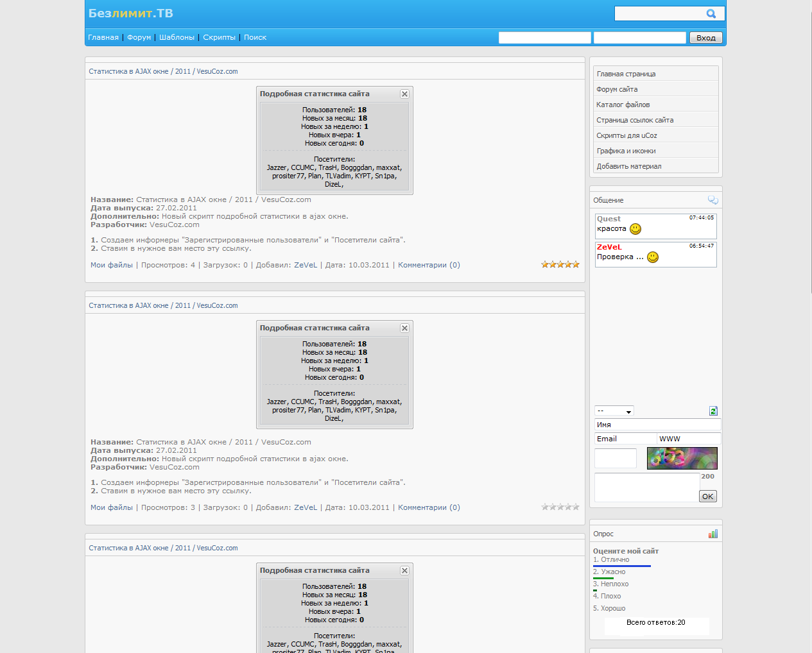Close the first statistics popup with X
The image size is (812, 653).
point(404,94)
